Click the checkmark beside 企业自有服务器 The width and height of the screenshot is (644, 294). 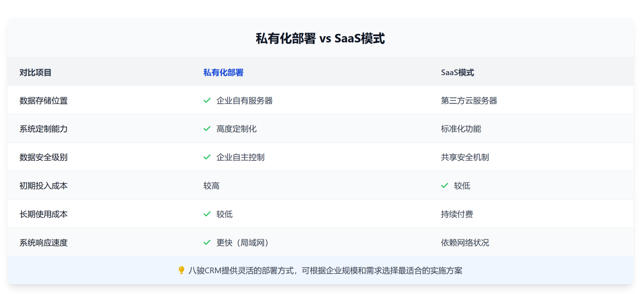click(207, 100)
